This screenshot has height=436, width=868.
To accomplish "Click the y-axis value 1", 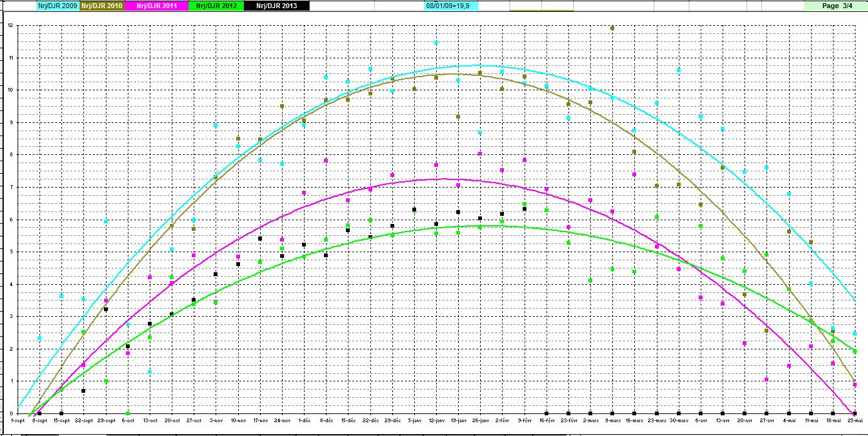I will (11, 381).
